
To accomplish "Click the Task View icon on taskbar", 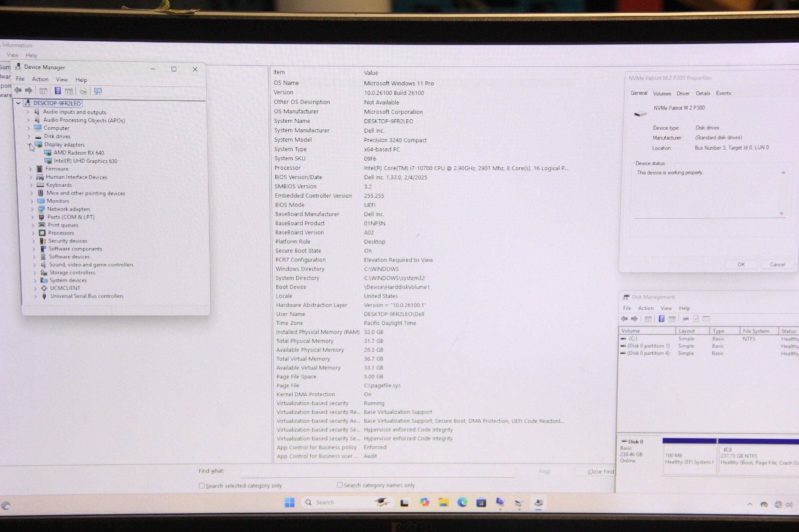I will coord(405,503).
